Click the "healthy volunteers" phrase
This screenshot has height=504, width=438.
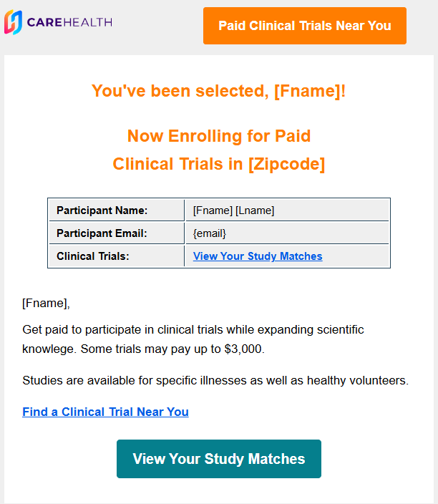tap(357, 381)
